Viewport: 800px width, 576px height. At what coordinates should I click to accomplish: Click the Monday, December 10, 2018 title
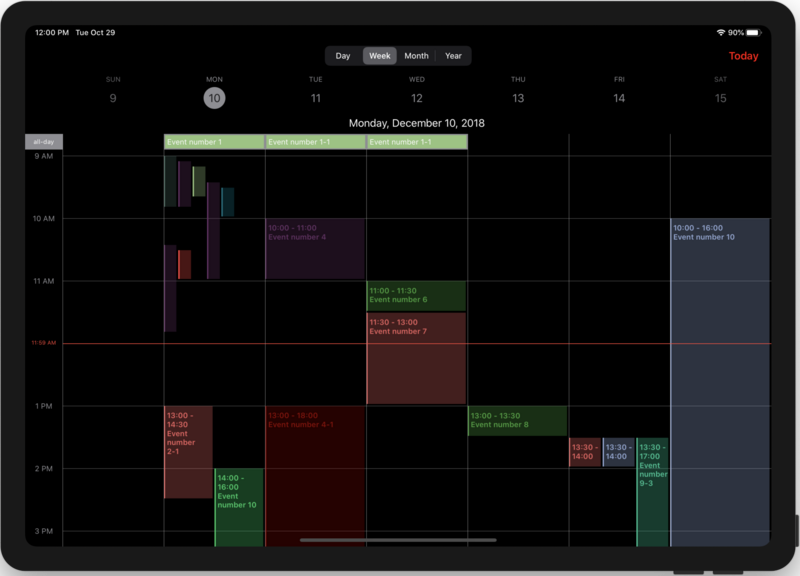(x=416, y=123)
